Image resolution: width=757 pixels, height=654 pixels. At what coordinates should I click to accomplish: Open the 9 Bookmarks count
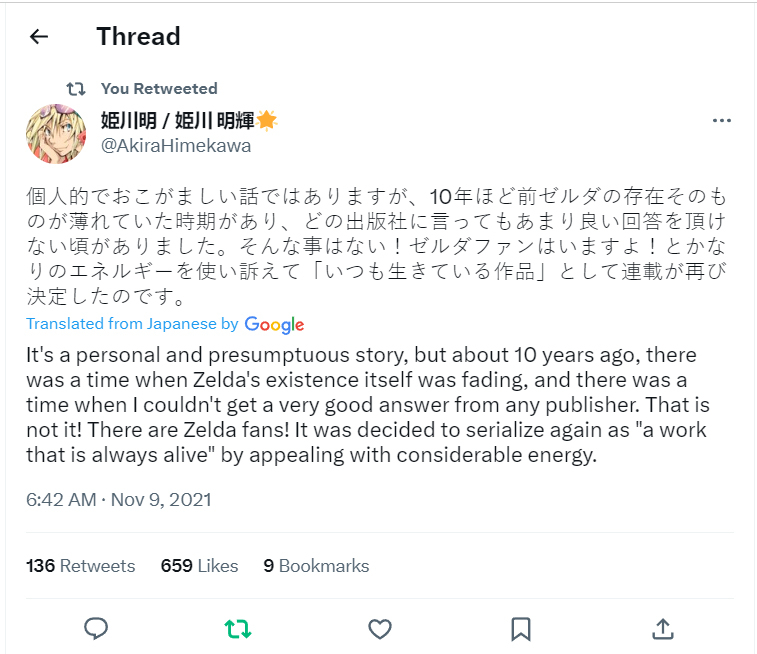tap(316, 566)
